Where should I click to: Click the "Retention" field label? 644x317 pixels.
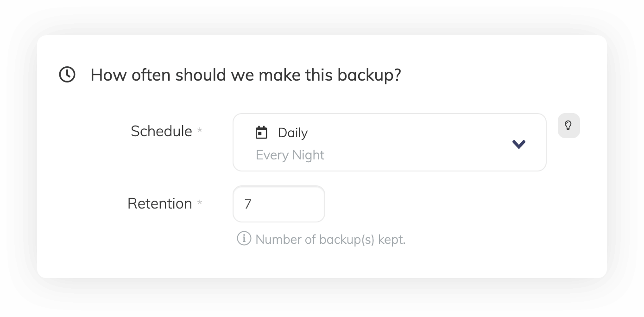pos(159,203)
